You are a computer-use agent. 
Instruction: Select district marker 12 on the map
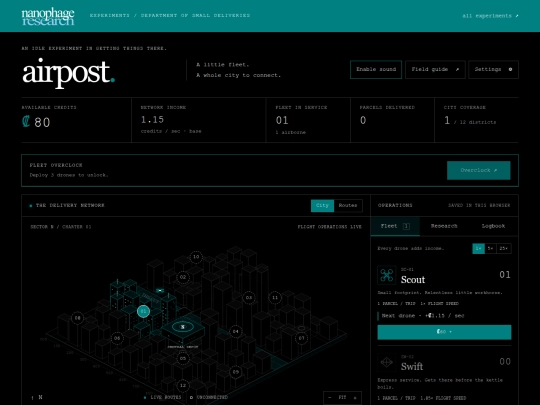pyautogui.click(x=183, y=385)
